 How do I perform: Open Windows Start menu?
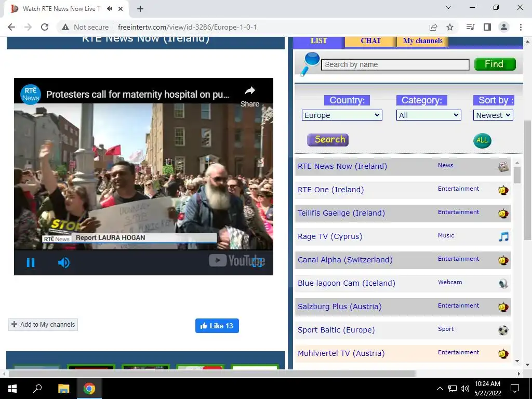coord(12,389)
